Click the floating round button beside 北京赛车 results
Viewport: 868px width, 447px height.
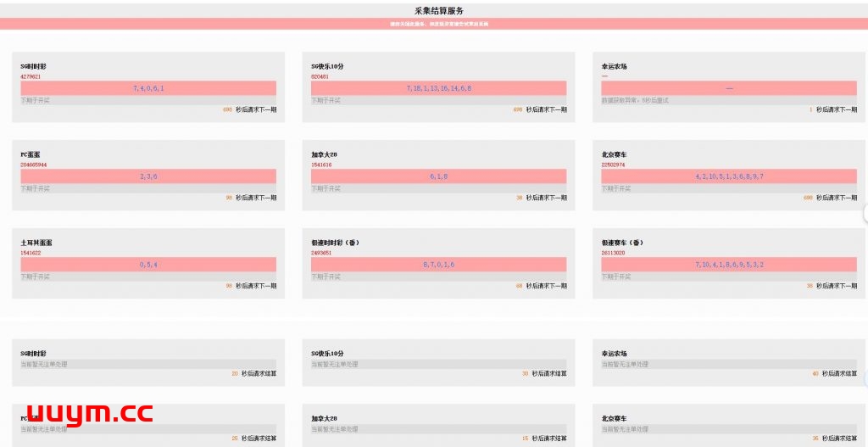click(865, 213)
